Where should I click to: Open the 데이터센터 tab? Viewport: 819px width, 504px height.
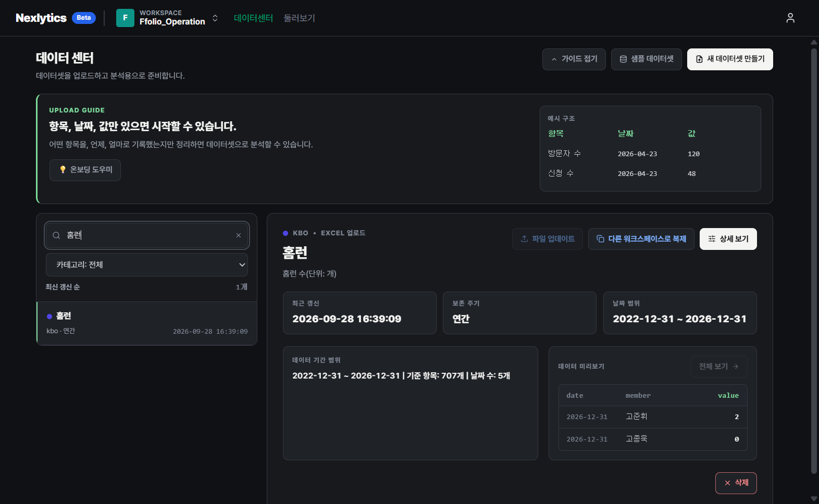[253, 18]
